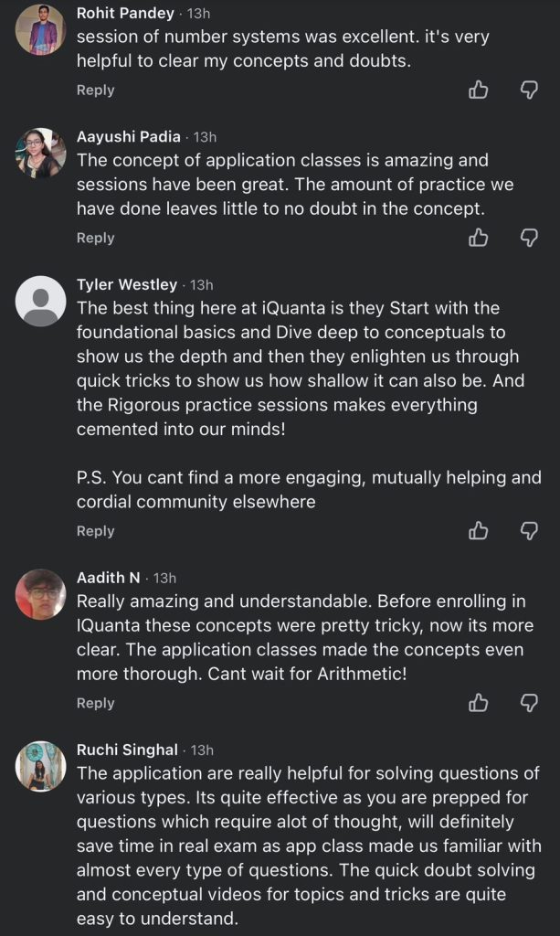The image size is (560, 936).
Task: Reply to Tyler Westley's comment
Action: (95, 531)
